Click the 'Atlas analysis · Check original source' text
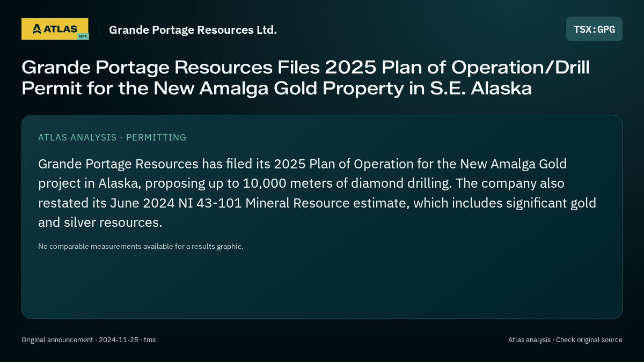The image size is (644, 362). (565, 339)
